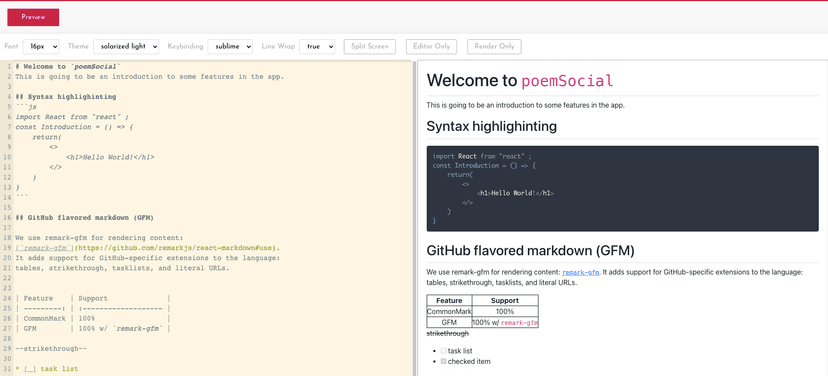Open the Keybinding sublime dropdown
Screen dimensions: 828x376
(230, 46)
